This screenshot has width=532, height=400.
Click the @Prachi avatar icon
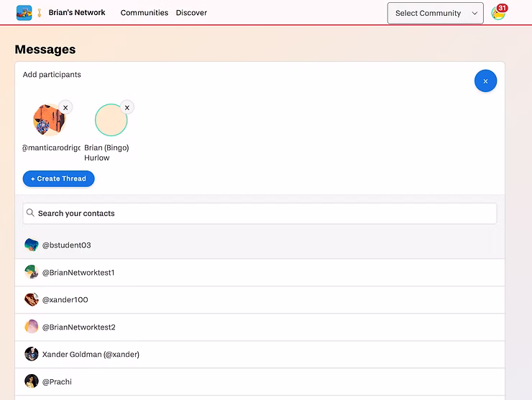(32, 381)
